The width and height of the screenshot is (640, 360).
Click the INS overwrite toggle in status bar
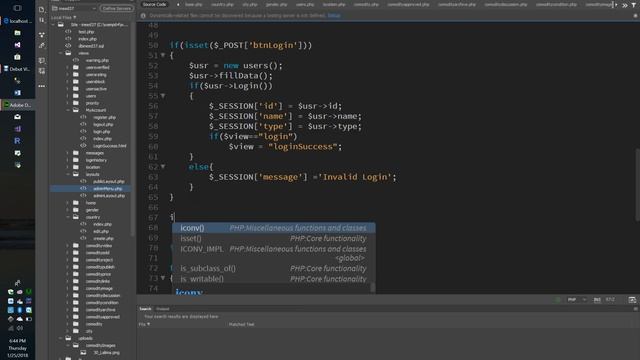click(597, 300)
